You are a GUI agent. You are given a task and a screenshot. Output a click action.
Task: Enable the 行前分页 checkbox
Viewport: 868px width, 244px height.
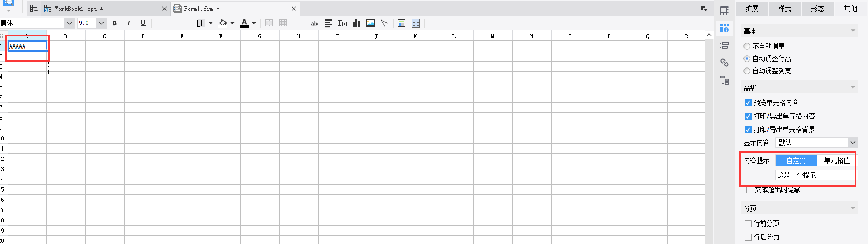tap(748, 223)
